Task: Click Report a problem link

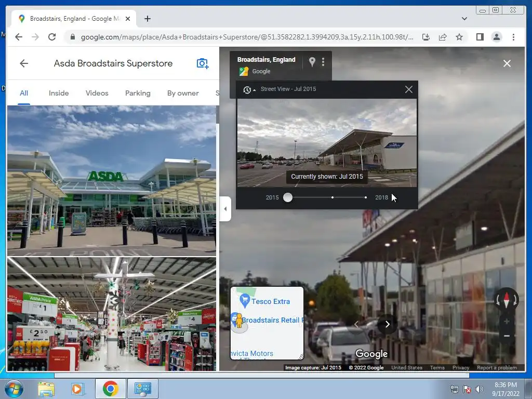Action: pos(497,367)
